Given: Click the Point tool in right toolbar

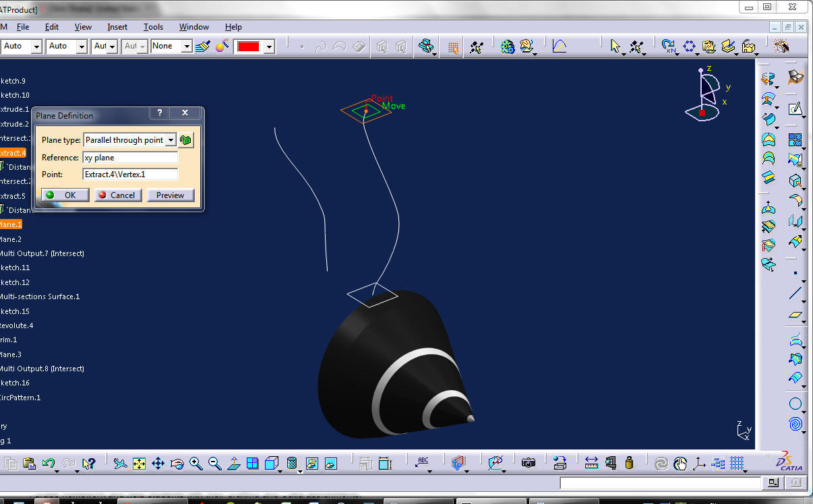Looking at the screenshot, I should (795, 273).
